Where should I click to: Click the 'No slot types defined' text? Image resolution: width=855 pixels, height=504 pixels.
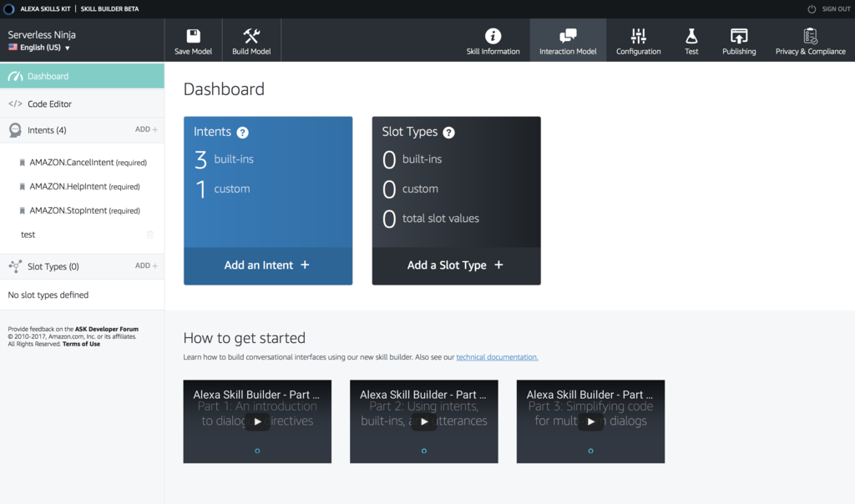click(x=48, y=295)
